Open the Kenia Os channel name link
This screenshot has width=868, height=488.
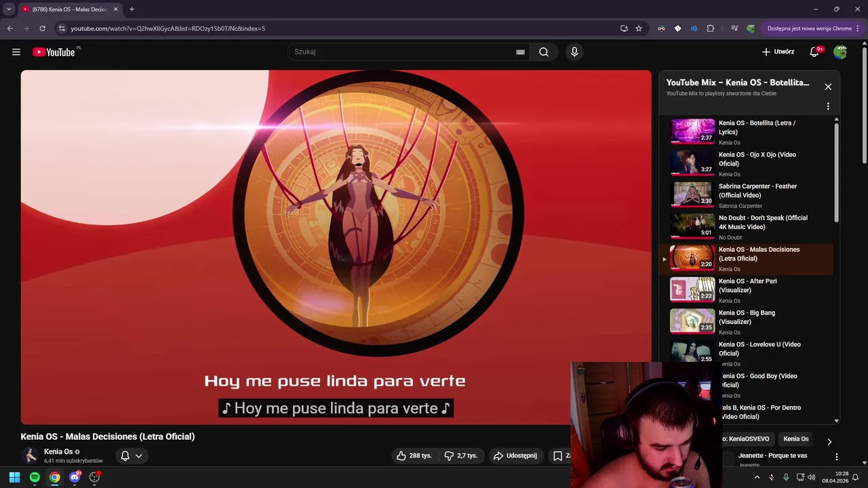(58, 452)
